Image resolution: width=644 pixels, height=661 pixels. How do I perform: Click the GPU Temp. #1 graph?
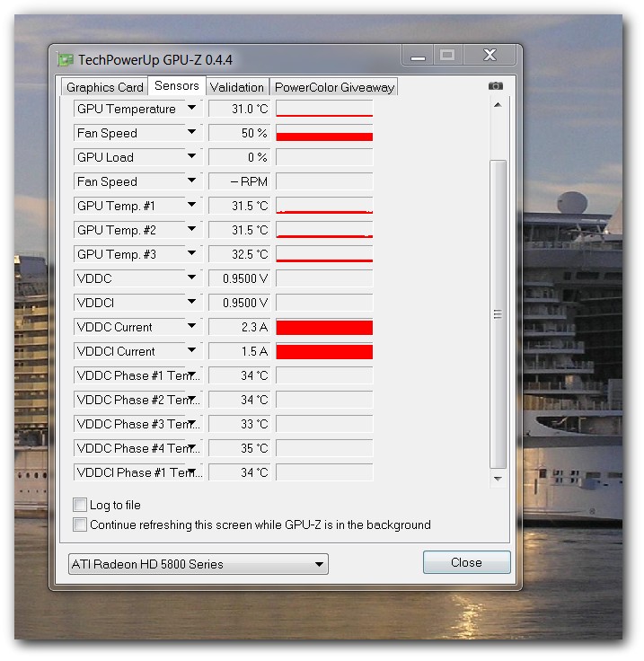pyautogui.click(x=324, y=206)
